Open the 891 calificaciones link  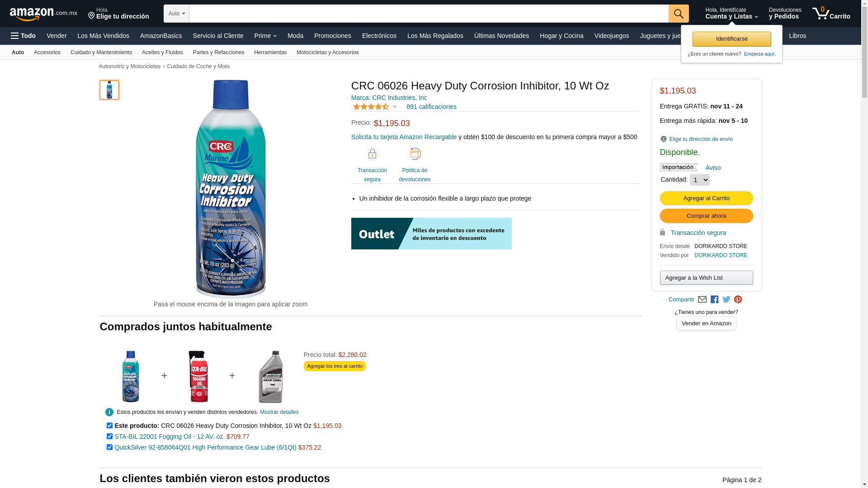click(431, 107)
